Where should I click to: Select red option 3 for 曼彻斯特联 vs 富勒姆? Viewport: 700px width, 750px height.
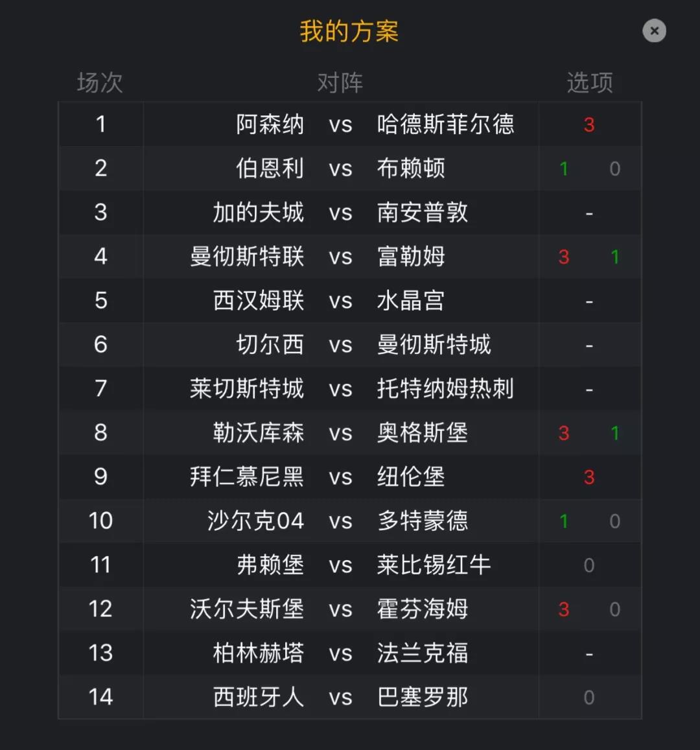564,257
